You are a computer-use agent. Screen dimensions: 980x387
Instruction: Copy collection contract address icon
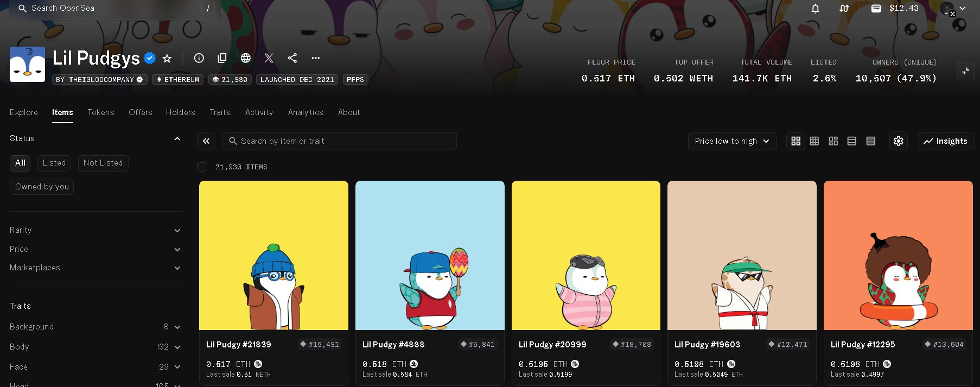(222, 58)
